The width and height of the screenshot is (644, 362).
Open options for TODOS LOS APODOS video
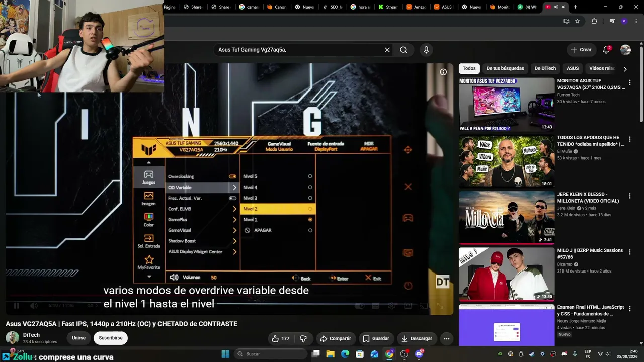click(x=629, y=139)
